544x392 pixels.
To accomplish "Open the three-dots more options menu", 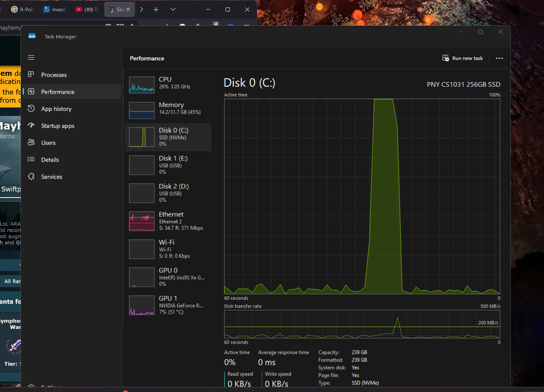I will pos(499,58).
